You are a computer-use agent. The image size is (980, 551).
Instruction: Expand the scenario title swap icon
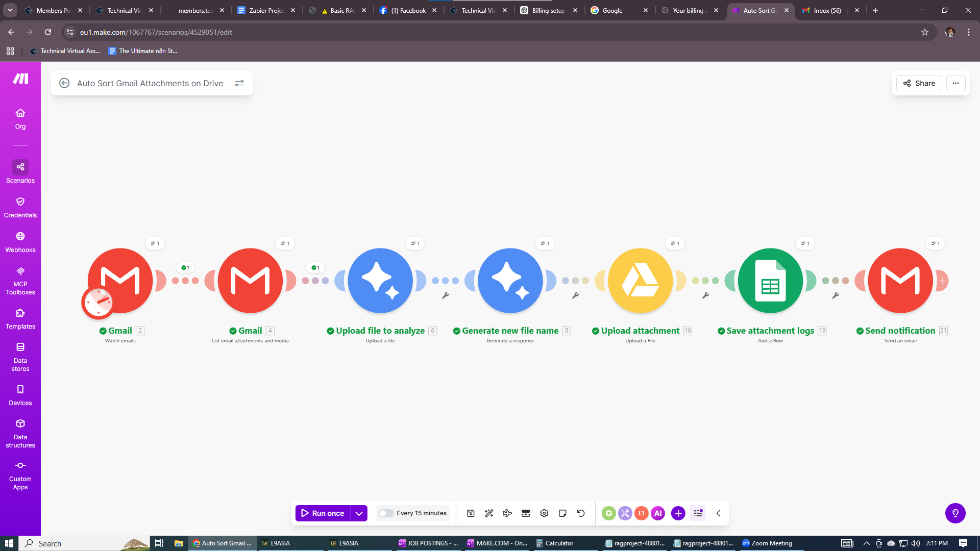click(x=239, y=83)
